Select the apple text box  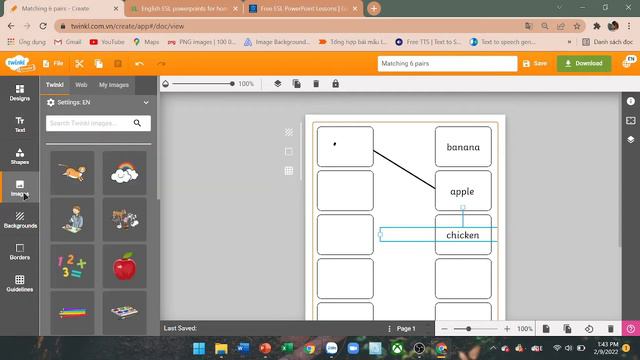tap(463, 191)
